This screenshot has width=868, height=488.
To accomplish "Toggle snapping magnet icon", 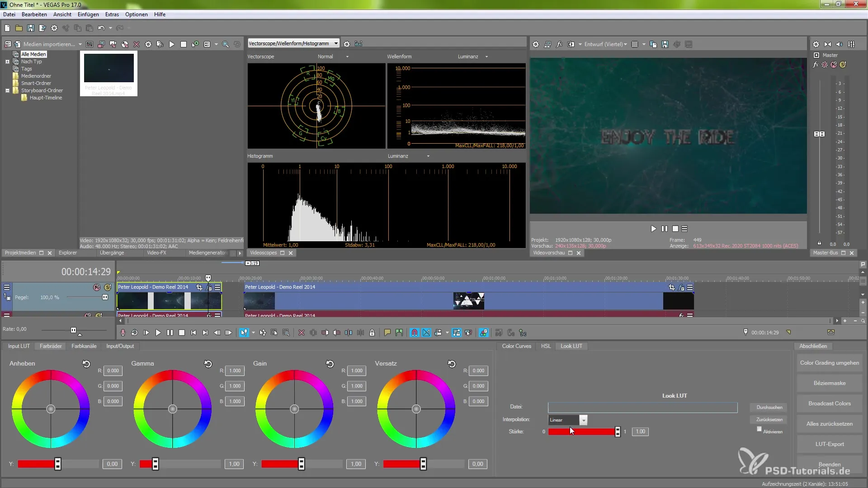I will coord(414,333).
